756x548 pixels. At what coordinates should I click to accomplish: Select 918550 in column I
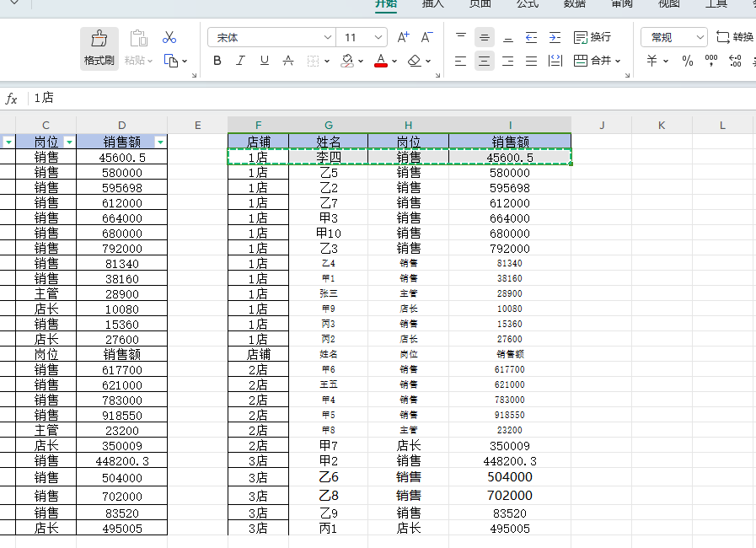510,415
